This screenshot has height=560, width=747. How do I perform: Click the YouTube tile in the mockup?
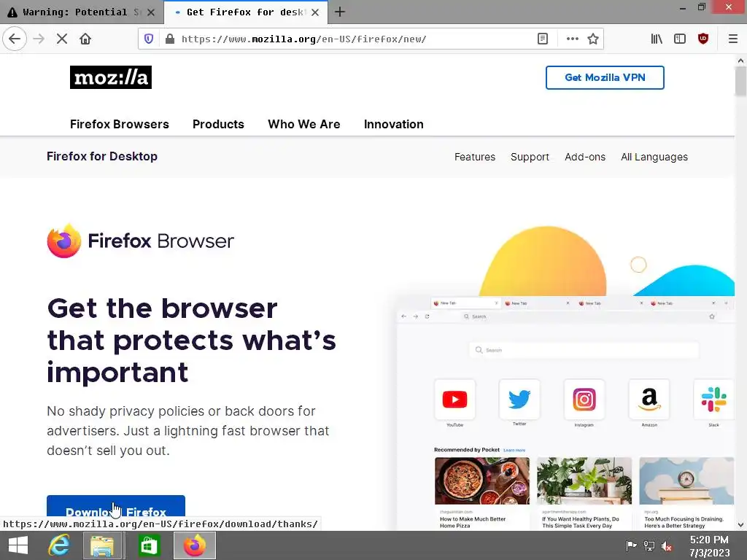pyautogui.click(x=454, y=400)
